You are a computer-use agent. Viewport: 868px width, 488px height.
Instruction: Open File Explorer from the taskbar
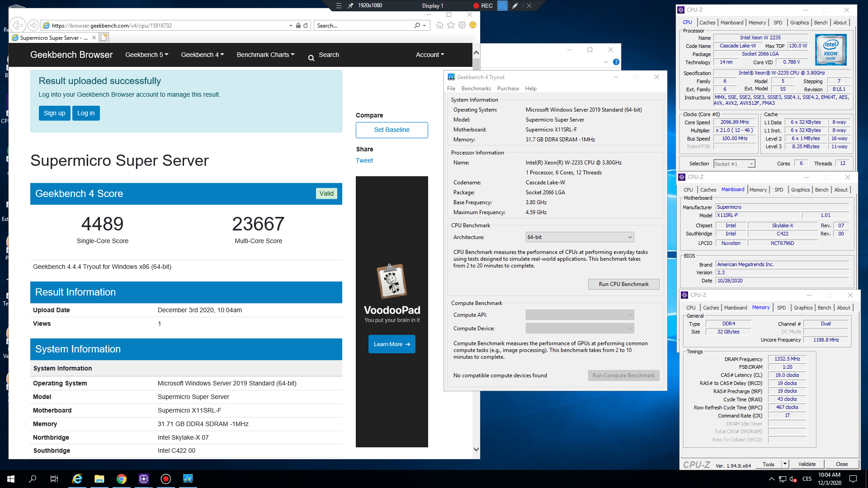[x=99, y=479]
